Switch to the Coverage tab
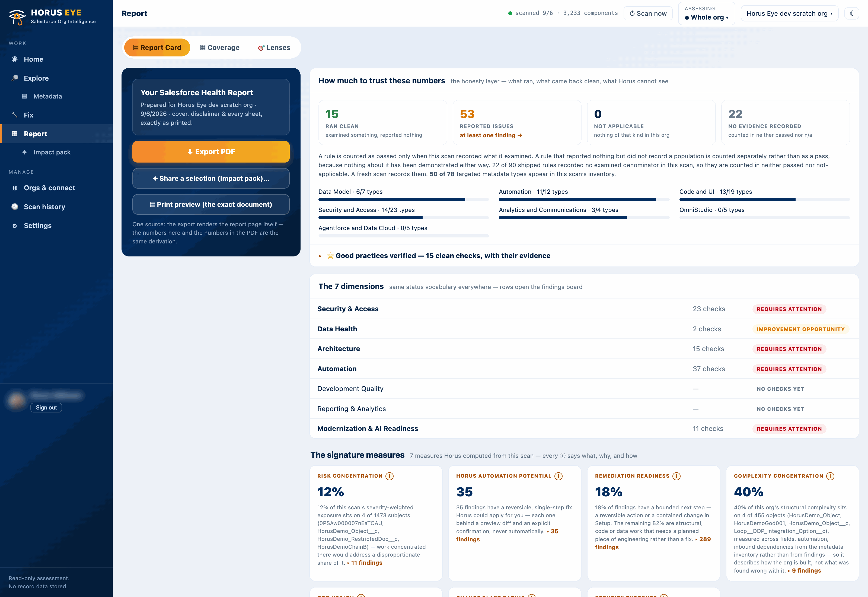Viewport: 868px width, 597px height. coord(220,47)
